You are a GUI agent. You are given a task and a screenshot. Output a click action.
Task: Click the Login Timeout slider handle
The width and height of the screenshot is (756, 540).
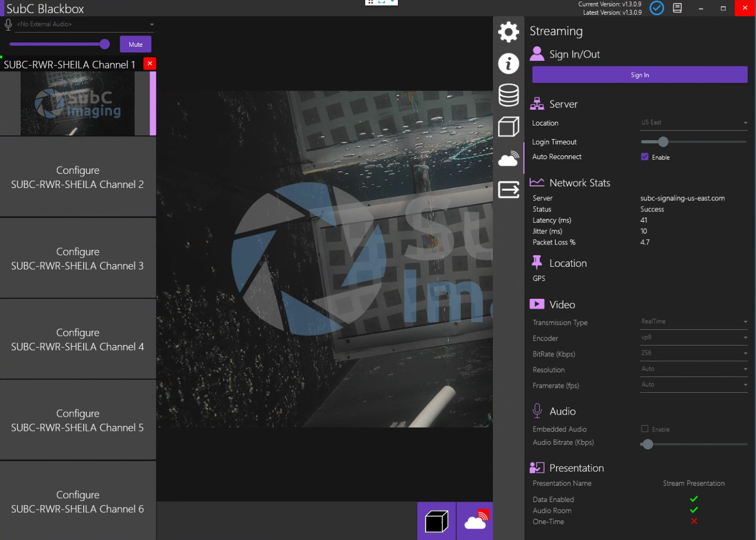[663, 142]
